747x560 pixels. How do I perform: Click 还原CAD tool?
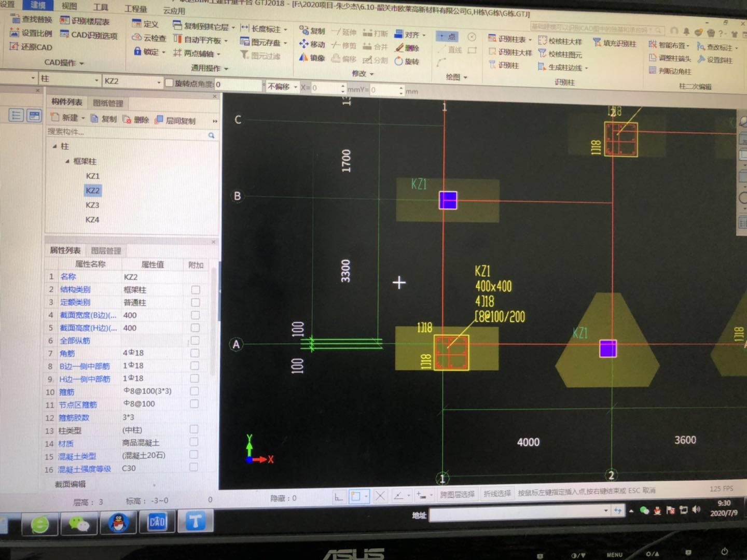click(x=31, y=47)
